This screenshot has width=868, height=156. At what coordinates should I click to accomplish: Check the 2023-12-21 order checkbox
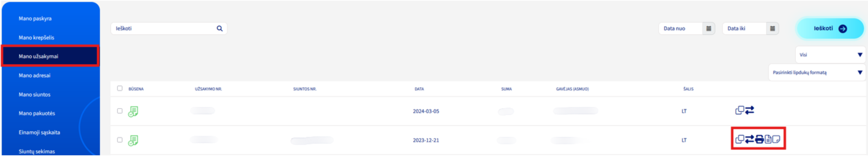point(120,140)
